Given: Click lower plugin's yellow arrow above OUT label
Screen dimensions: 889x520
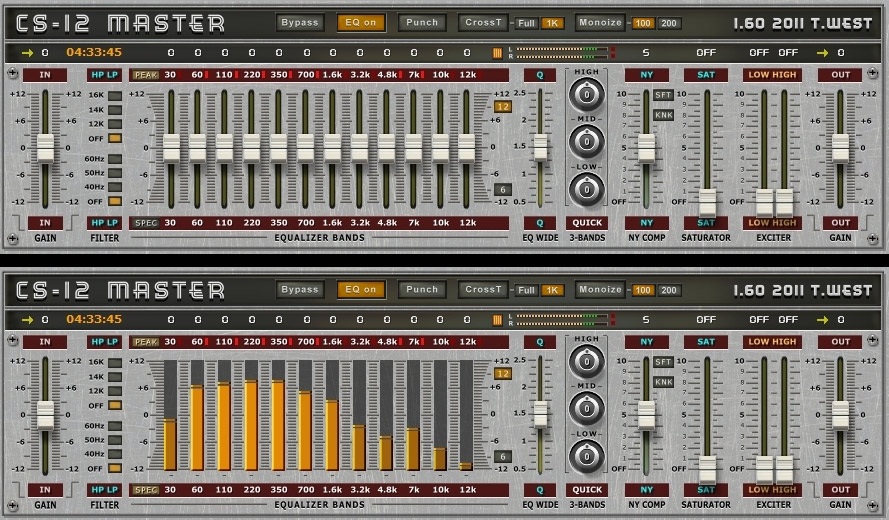Looking at the screenshot, I should (822, 320).
